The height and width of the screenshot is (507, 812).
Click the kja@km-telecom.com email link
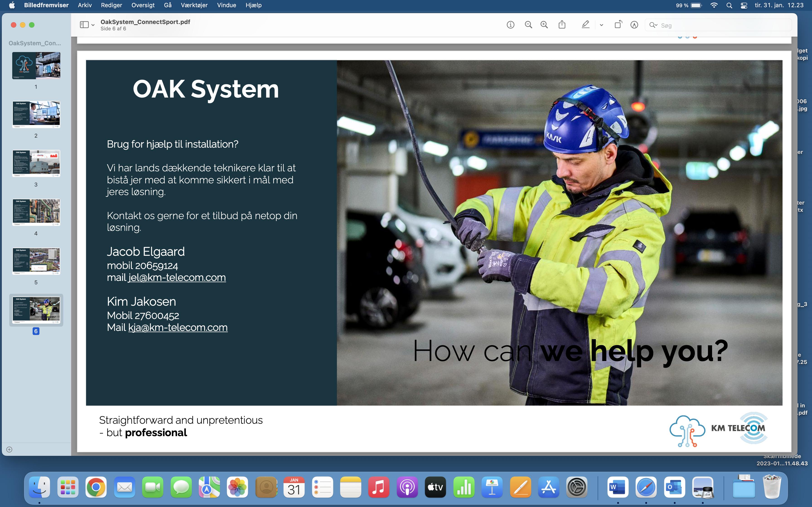point(178,328)
